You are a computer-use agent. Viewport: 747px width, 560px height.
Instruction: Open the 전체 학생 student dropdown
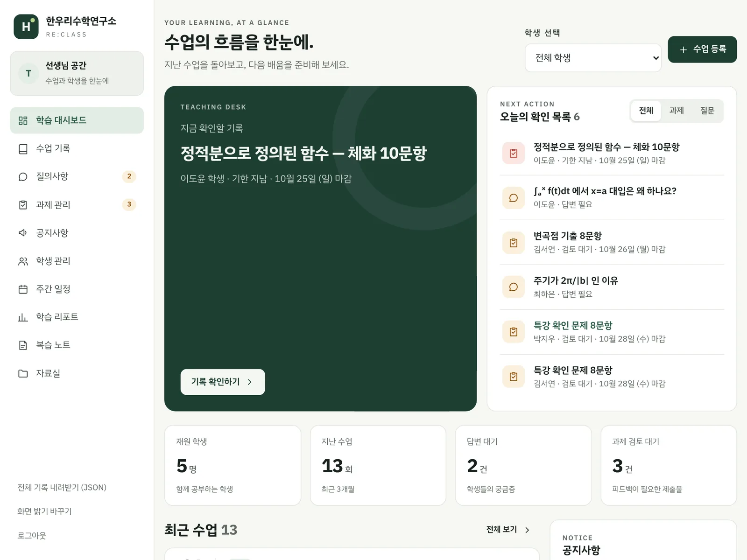click(x=593, y=58)
